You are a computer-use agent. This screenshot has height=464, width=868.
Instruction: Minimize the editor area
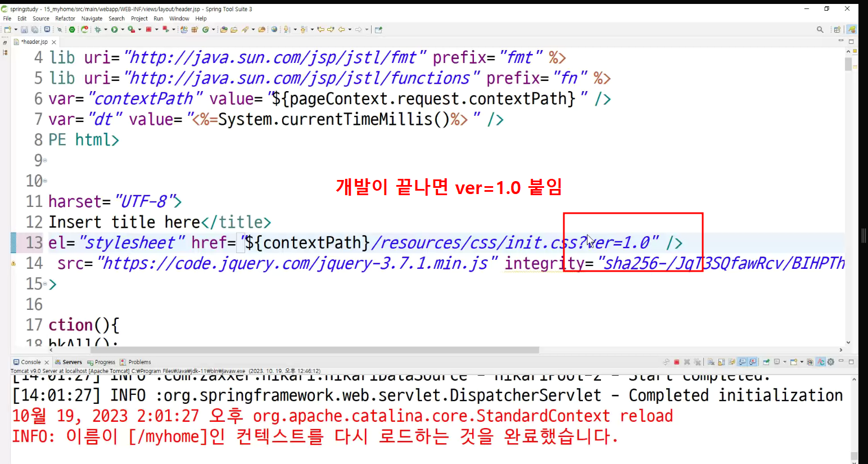[841, 40]
